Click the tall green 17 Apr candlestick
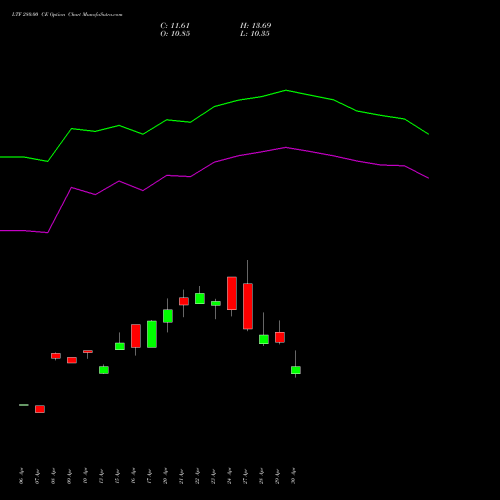The width and height of the screenshot is (500, 500). [152, 334]
